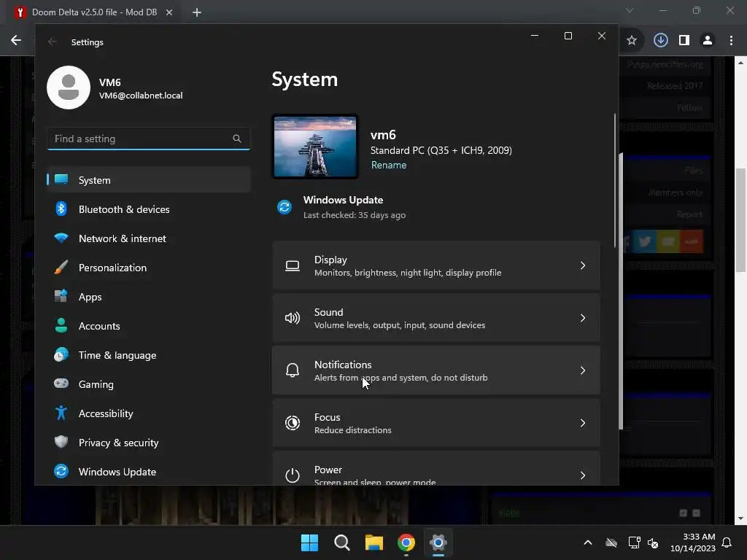Open Sound settings

[x=436, y=318]
